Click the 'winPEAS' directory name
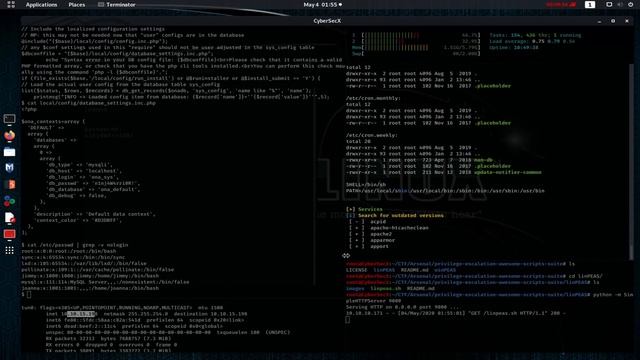This screenshot has width=640, height=360. click(x=444, y=270)
